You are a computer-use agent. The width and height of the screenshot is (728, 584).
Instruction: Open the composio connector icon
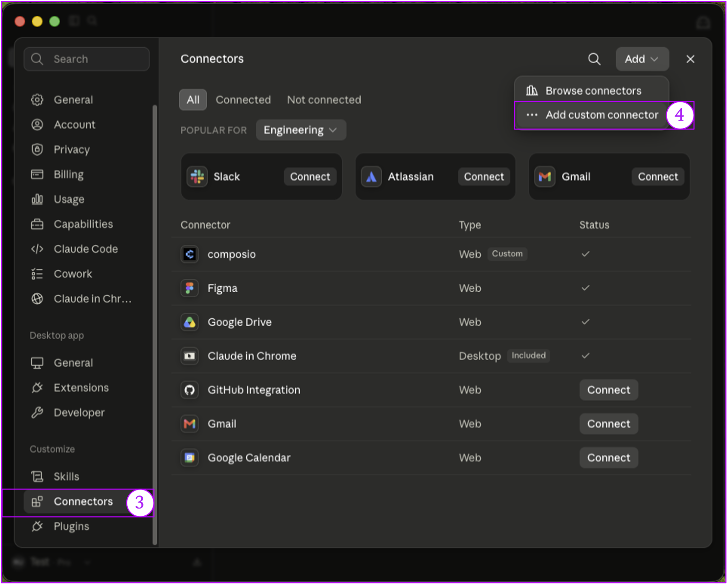pyautogui.click(x=189, y=254)
